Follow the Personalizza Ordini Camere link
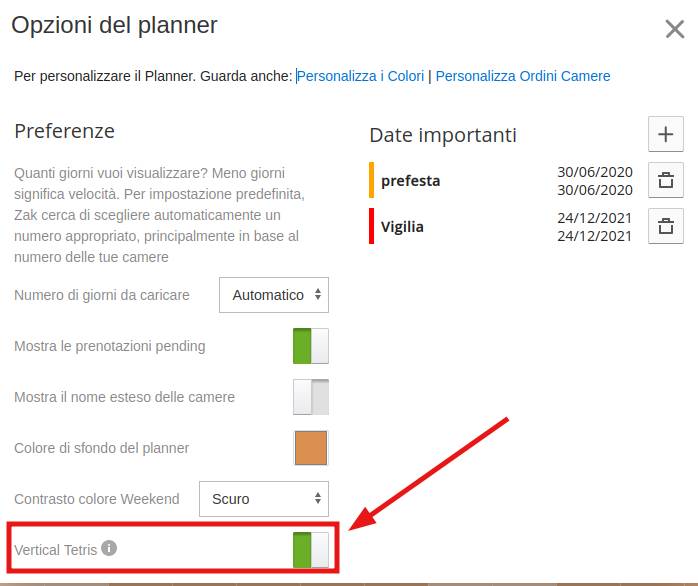 click(522, 76)
